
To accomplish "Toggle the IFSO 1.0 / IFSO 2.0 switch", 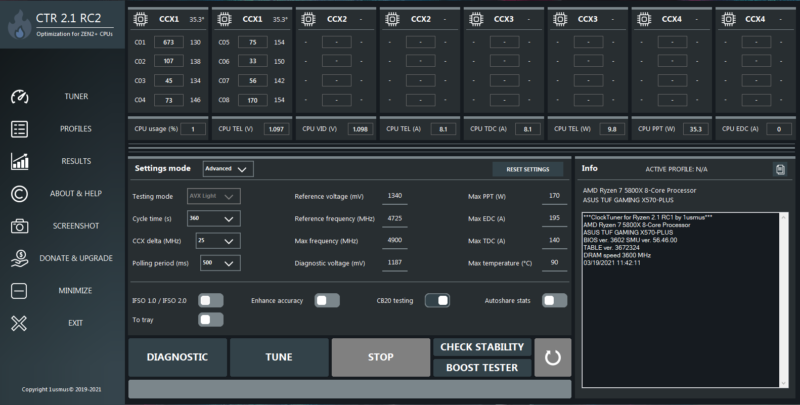I will point(210,300).
